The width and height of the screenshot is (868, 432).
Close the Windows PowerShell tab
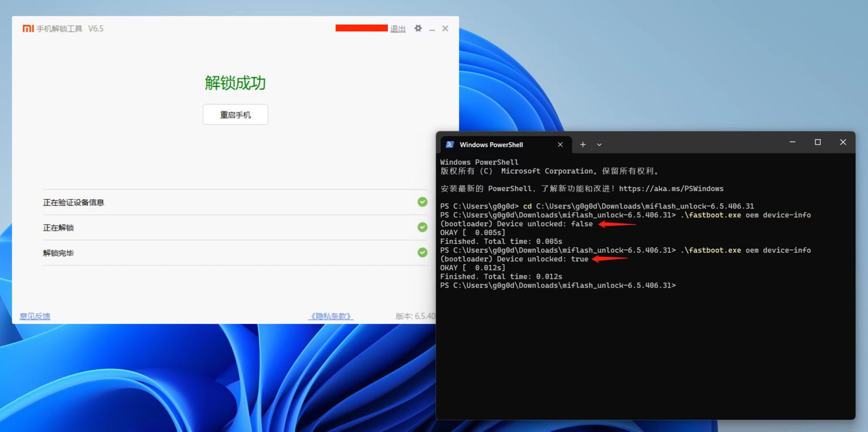tap(560, 144)
